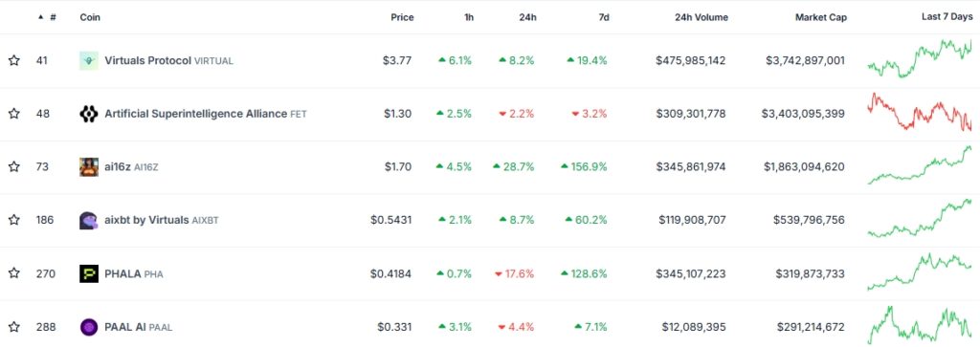Open the ai16z 7-day sparkline chart
This screenshot has width=980, height=347.
click(x=920, y=165)
